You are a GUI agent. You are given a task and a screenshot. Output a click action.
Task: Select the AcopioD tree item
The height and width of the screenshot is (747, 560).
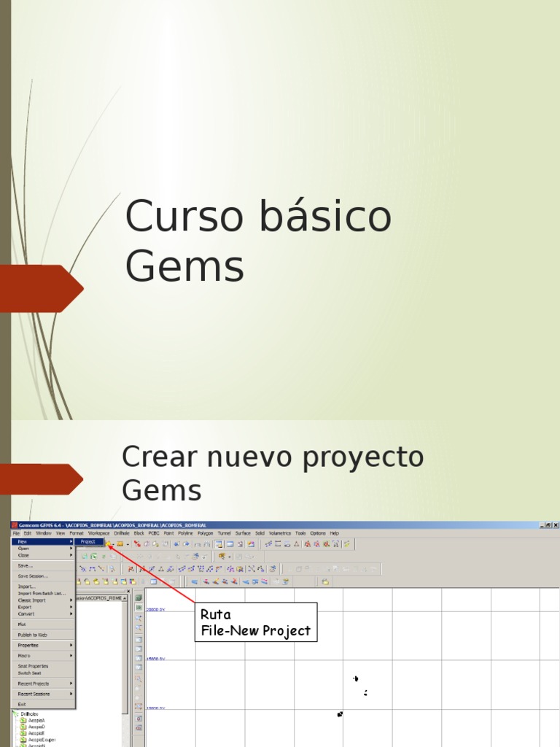click(x=36, y=727)
